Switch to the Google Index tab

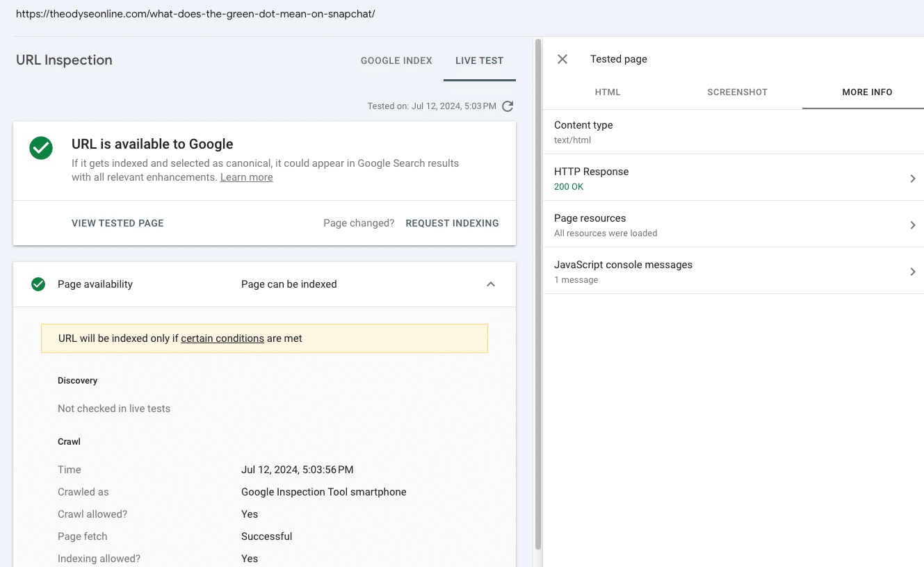[x=396, y=60]
